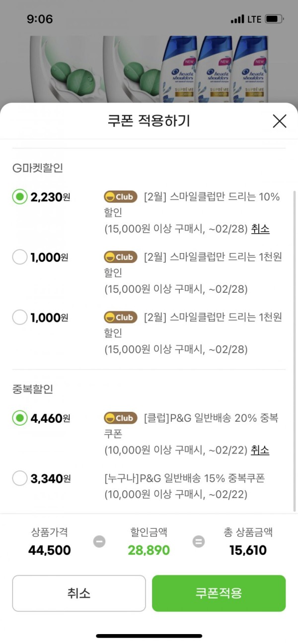Tap the cellular signal bars icon
This screenshot has width=298, height=644.
pos(237,19)
